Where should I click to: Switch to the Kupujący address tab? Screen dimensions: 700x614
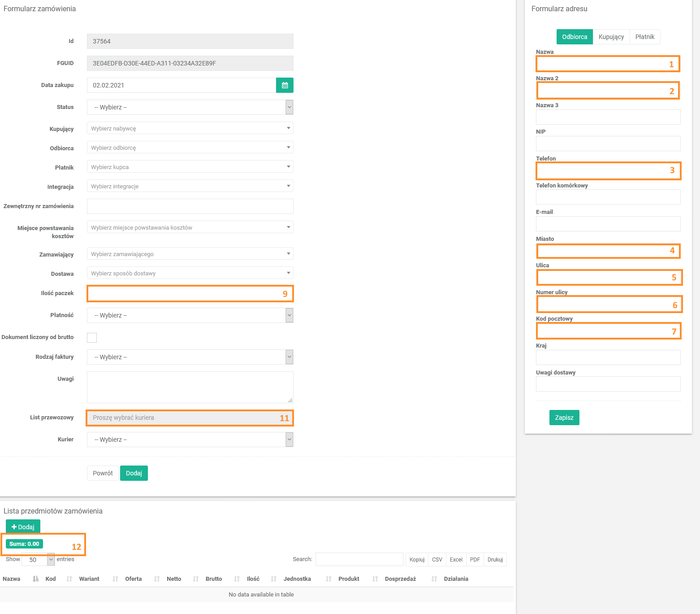pyautogui.click(x=611, y=37)
